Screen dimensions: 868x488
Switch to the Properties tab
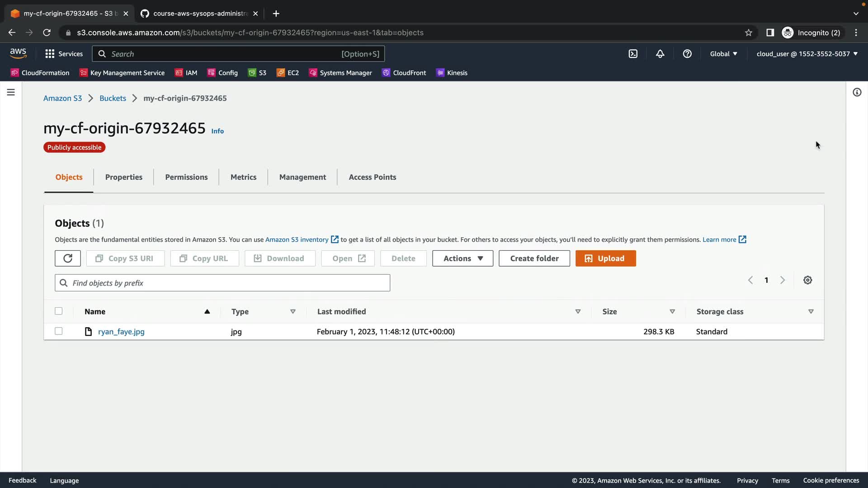tap(123, 177)
